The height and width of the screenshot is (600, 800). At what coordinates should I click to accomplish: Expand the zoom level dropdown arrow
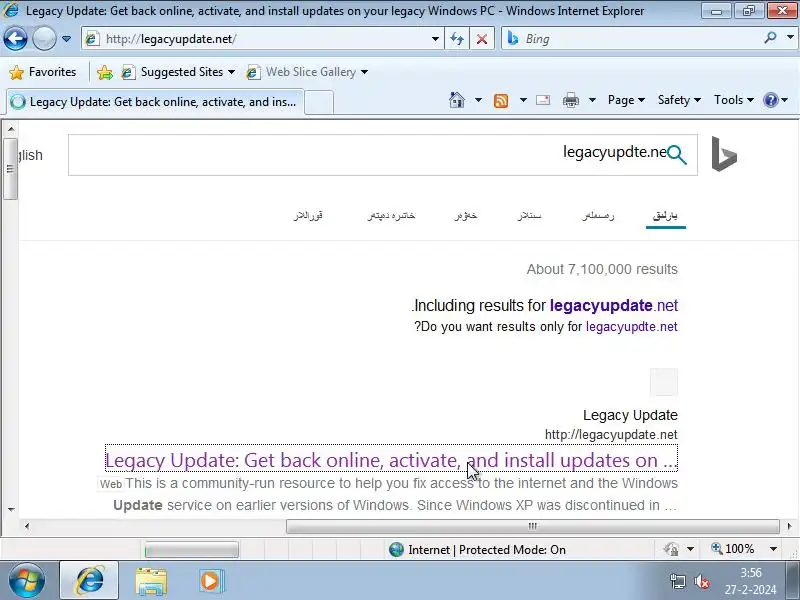[773, 549]
